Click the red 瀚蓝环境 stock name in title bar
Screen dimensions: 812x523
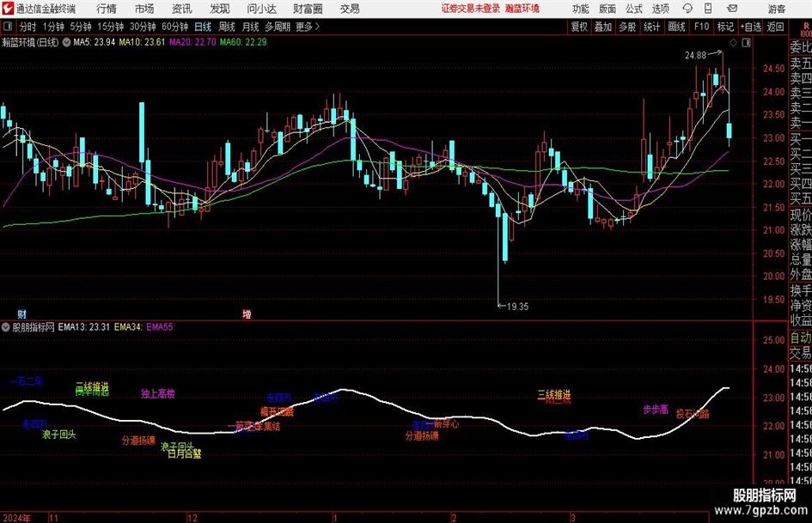[522, 9]
